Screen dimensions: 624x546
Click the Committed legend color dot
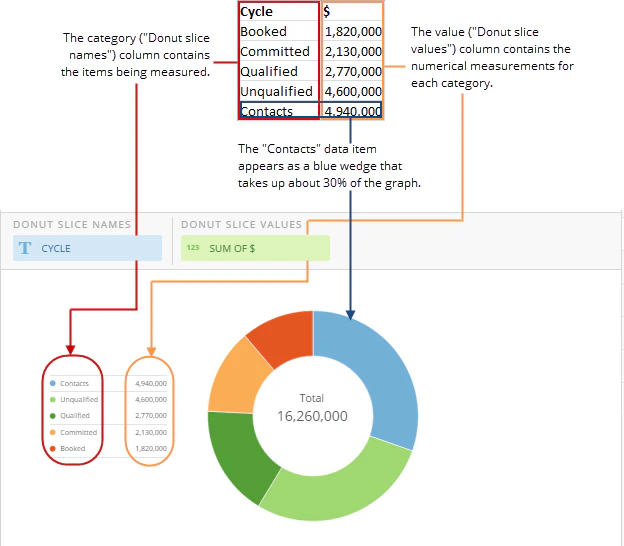tap(53, 432)
